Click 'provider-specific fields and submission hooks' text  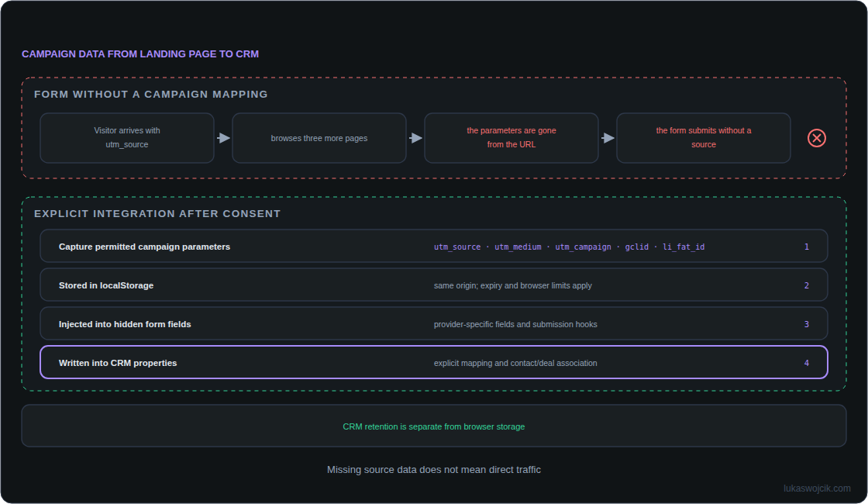(515, 325)
